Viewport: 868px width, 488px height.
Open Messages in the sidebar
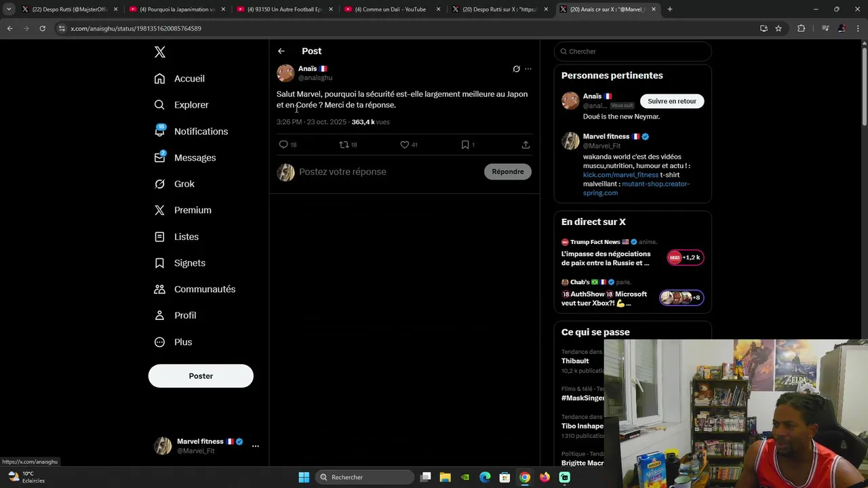click(185, 158)
